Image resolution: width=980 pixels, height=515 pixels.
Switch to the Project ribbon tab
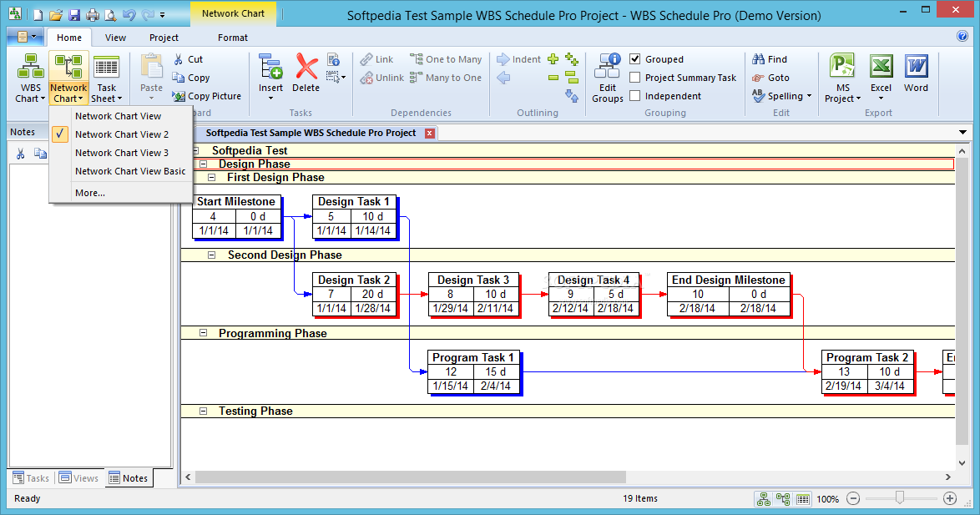[164, 38]
